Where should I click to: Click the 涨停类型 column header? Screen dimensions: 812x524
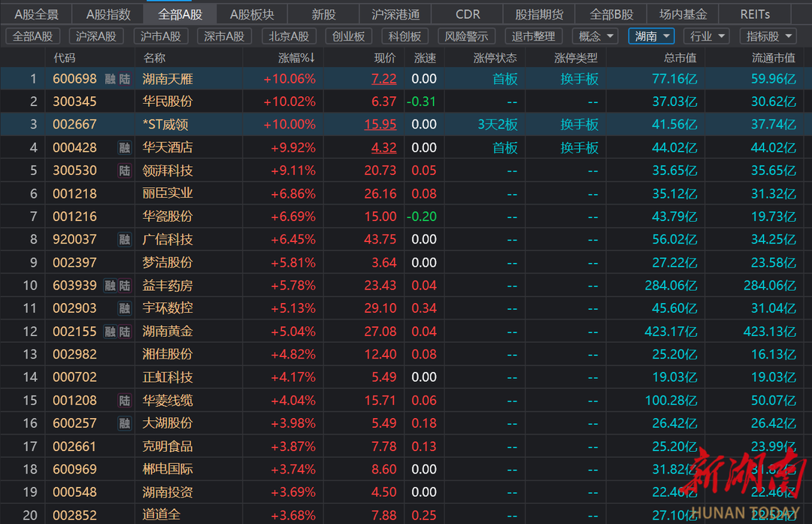pos(576,58)
